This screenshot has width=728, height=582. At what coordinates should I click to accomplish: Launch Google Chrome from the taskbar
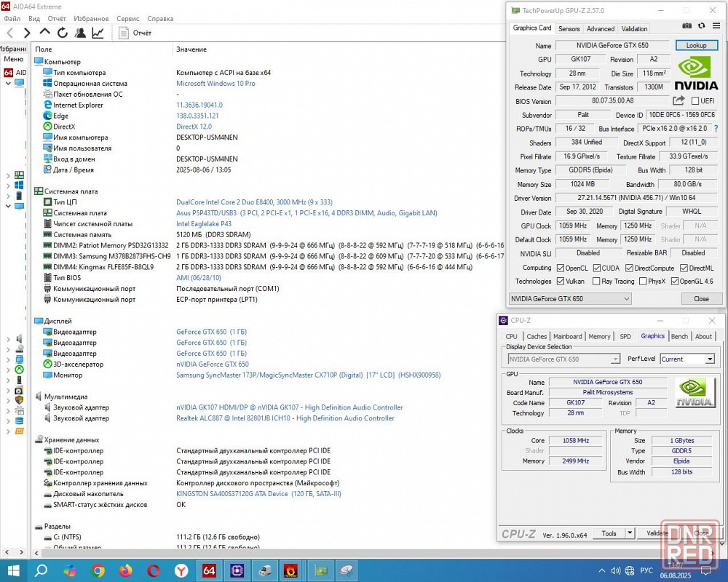point(98,570)
